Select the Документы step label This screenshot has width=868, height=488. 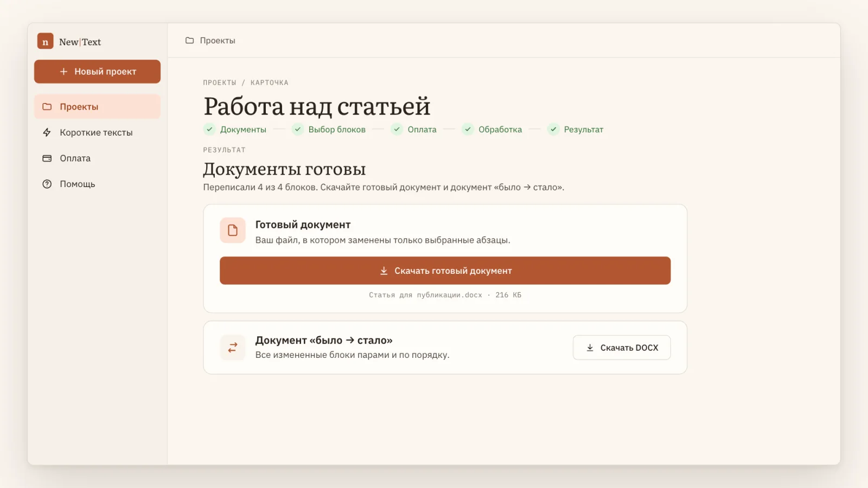[243, 130]
